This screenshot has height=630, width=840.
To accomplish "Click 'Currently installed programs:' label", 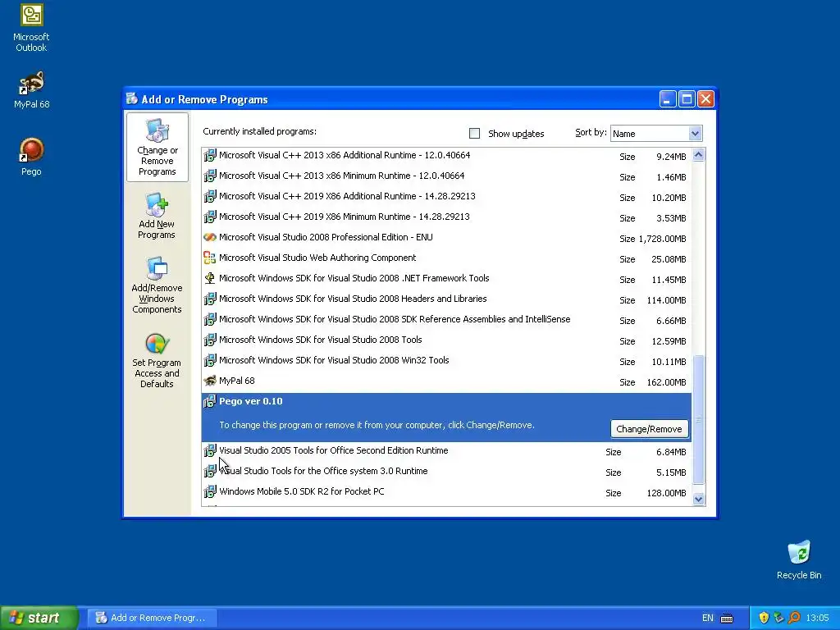I will [260, 131].
